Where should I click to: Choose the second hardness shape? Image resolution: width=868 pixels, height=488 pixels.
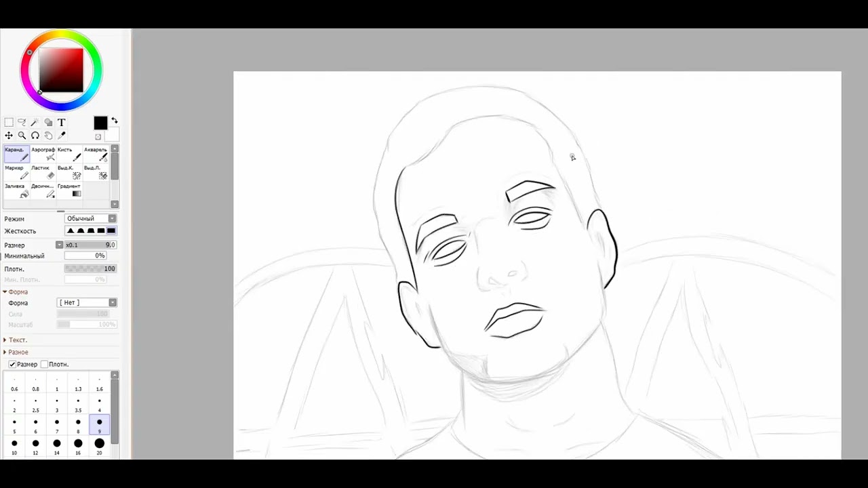pyautogui.click(x=81, y=231)
